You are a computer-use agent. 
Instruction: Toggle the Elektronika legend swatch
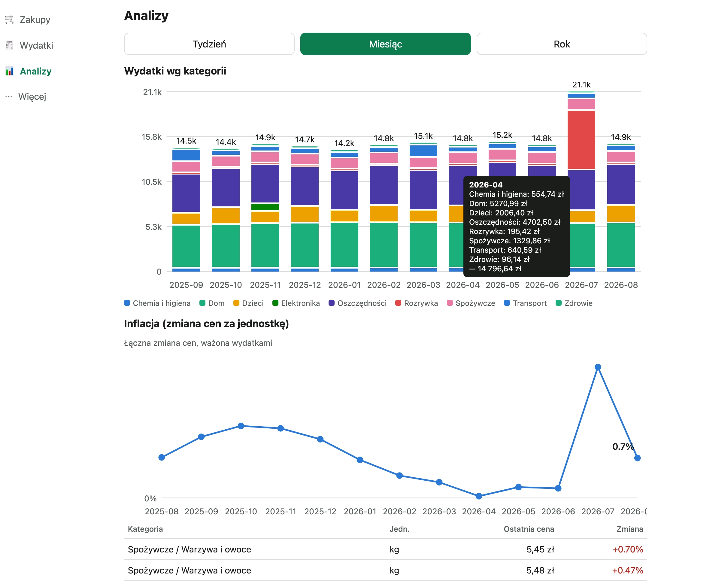(275, 303)
